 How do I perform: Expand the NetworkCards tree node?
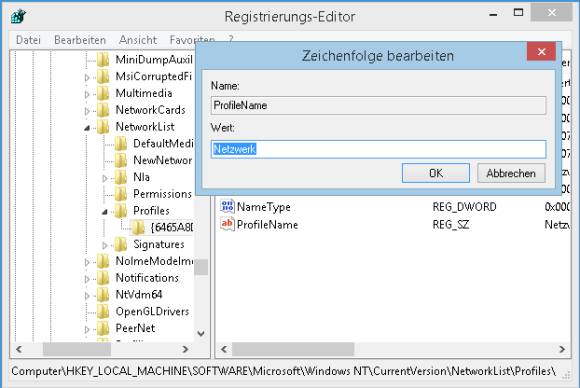[x=87, y=111]
